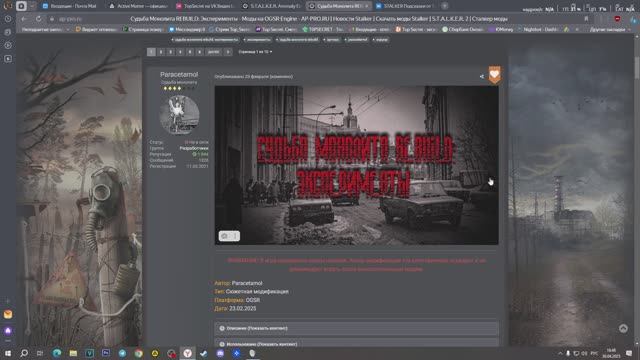Image resolution: width=640 pixels, height=360 pixels.
Task: Expand the second spoiler below Описание
Action: click(x=356, y=343)
